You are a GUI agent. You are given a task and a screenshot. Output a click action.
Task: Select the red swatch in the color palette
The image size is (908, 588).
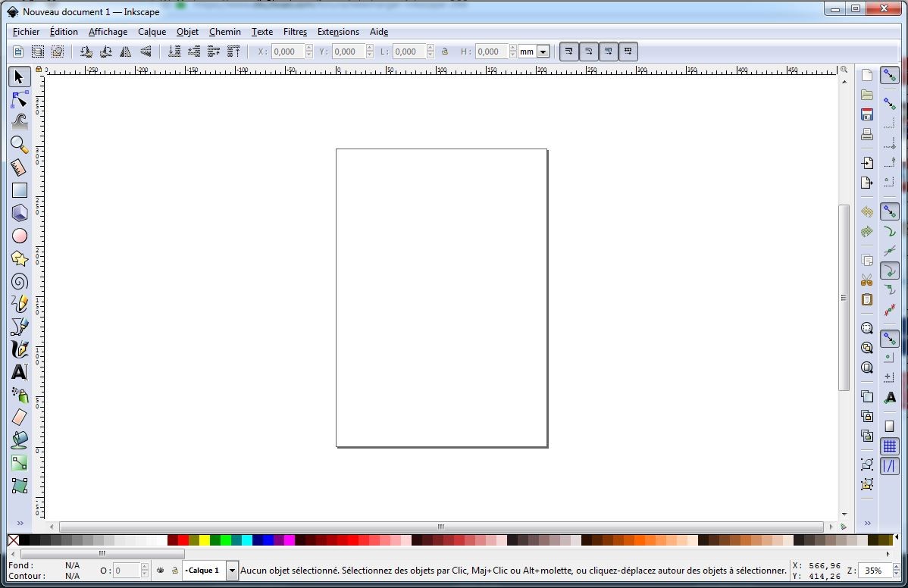pos(182,541)
